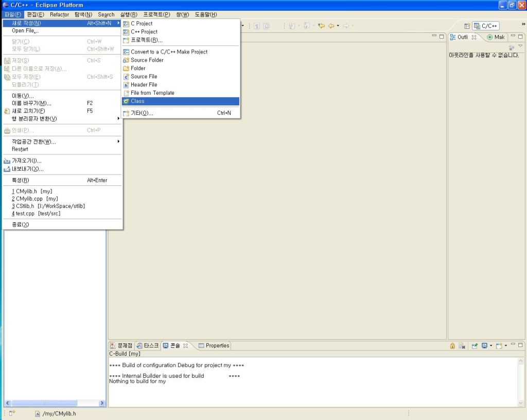Open the back navigation history dropdown

point(338,26)
